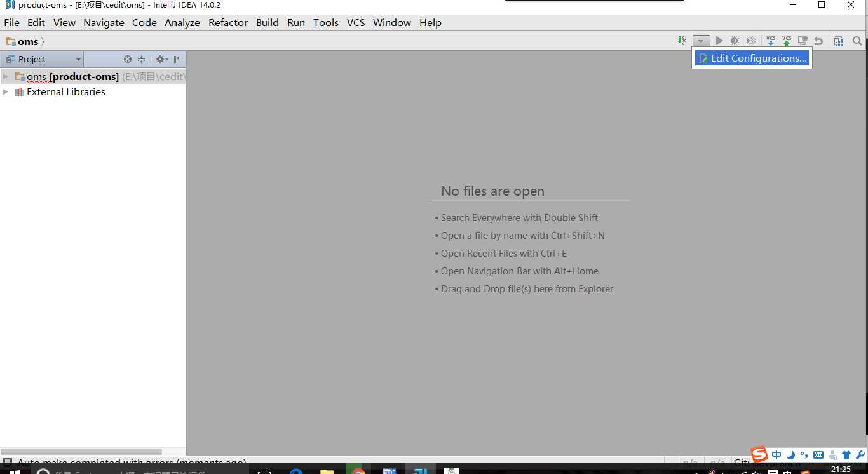
Task: Click the External Libraries bar-chart icon
Action: [x=19, y=91]
